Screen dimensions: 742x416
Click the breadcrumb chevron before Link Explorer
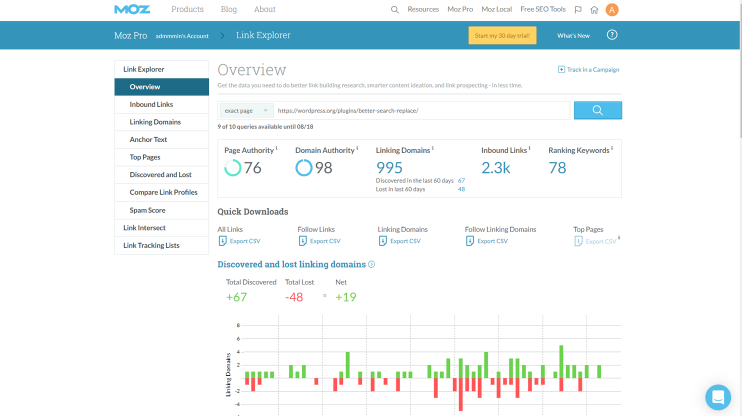pyautogui.click(x=222, y=35)
